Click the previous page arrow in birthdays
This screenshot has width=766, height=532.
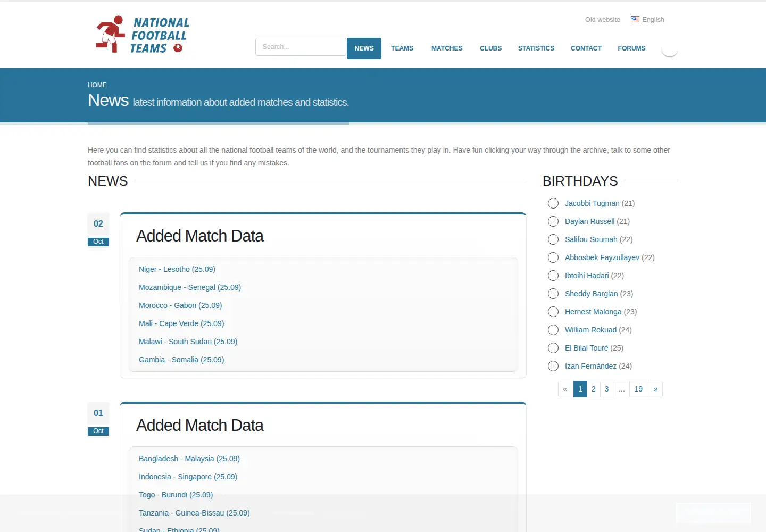click(x=565, y=389)
